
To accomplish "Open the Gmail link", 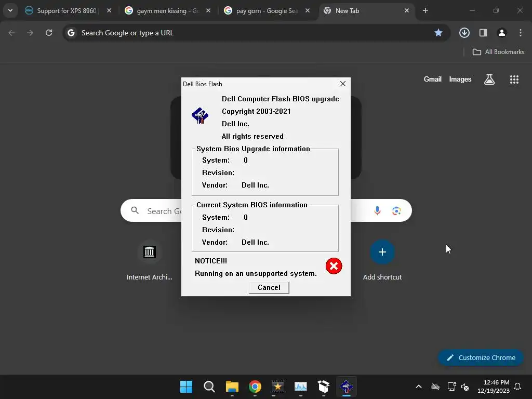I will click(x=433, y=79).
